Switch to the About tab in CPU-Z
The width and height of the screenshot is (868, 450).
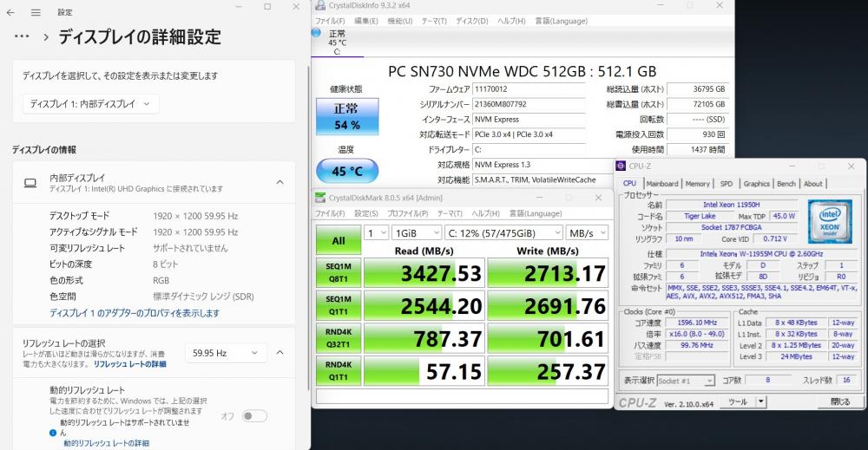click(x=812, y=184)
